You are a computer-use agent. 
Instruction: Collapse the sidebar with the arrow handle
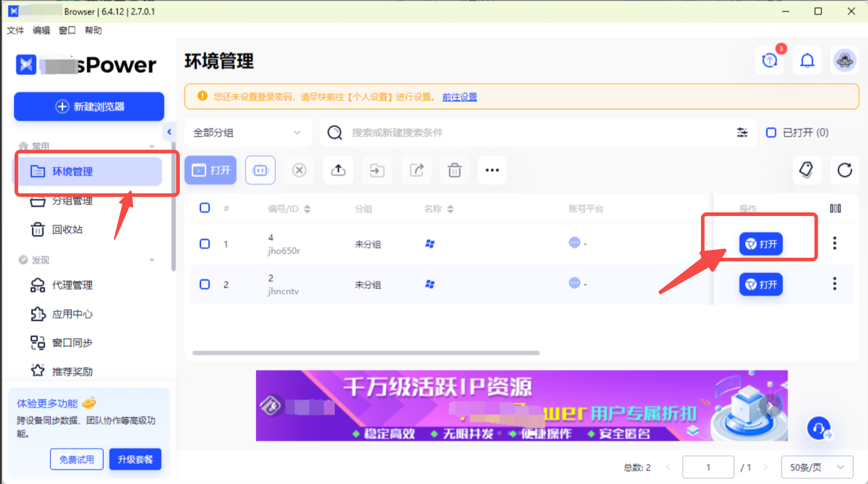169,132
